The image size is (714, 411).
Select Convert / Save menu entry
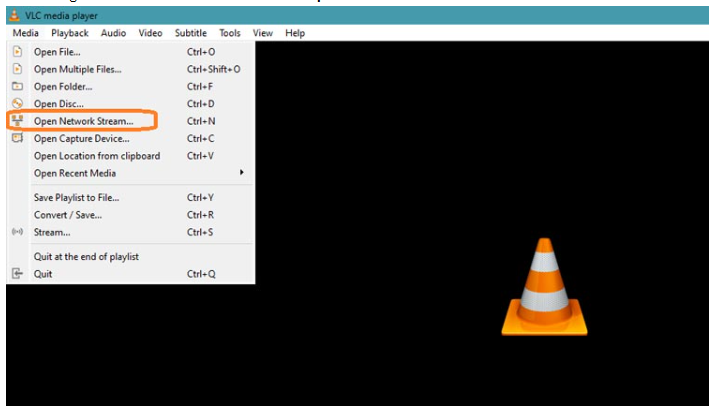pyautogui.click(x=68, y=215)
